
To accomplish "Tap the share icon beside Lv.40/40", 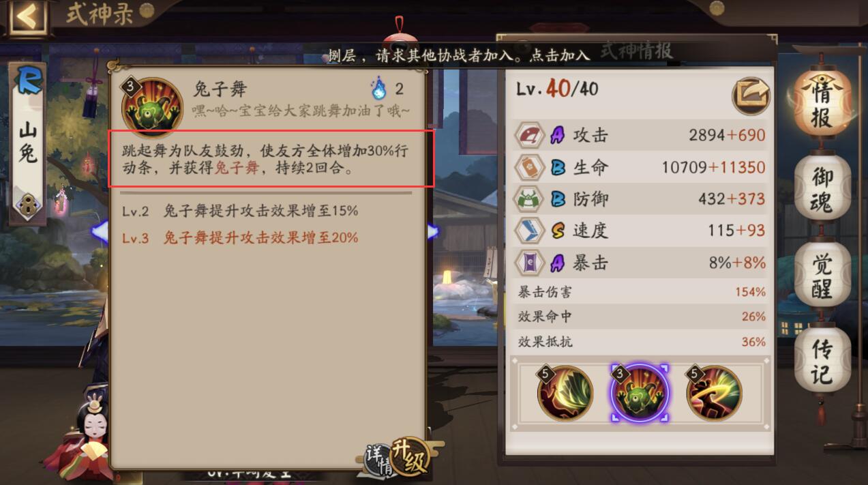I will [x=751, y=96].
